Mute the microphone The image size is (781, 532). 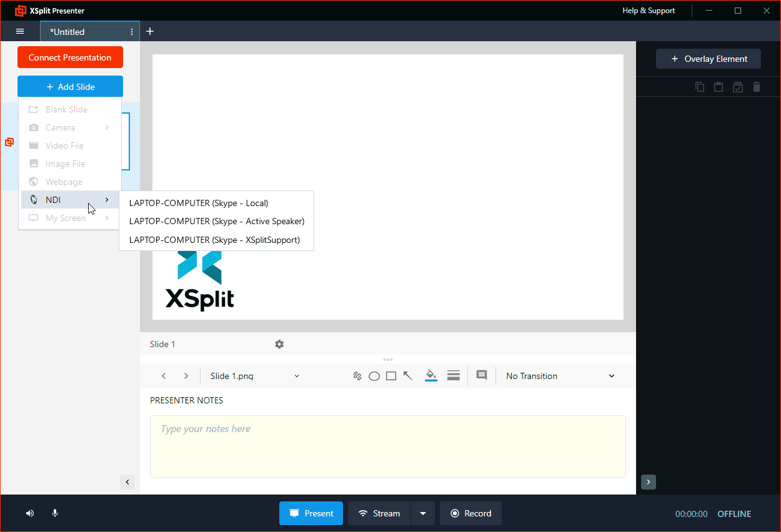click(x=55, y=513)
